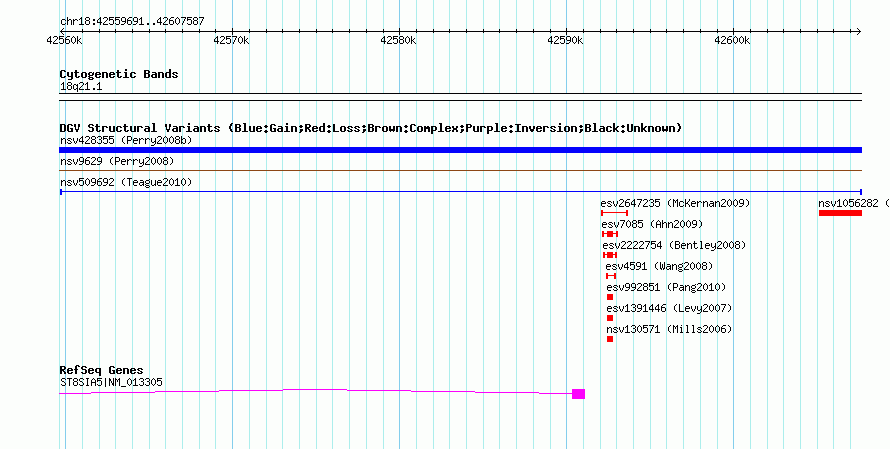Open the nsv9629 (Perry2008) variant label

click(x=117, y=161)
